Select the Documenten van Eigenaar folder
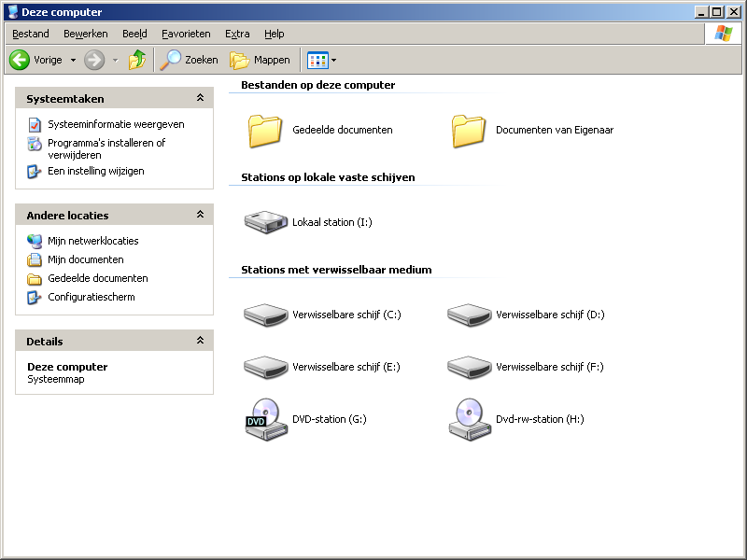The image size is (747, 560). click(x=532, y=130)
